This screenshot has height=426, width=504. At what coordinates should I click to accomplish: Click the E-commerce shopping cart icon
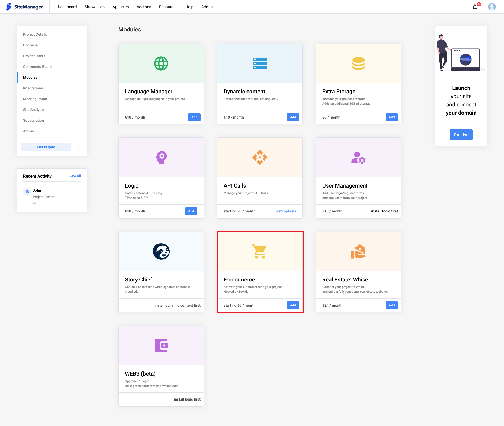pos(259,252)
